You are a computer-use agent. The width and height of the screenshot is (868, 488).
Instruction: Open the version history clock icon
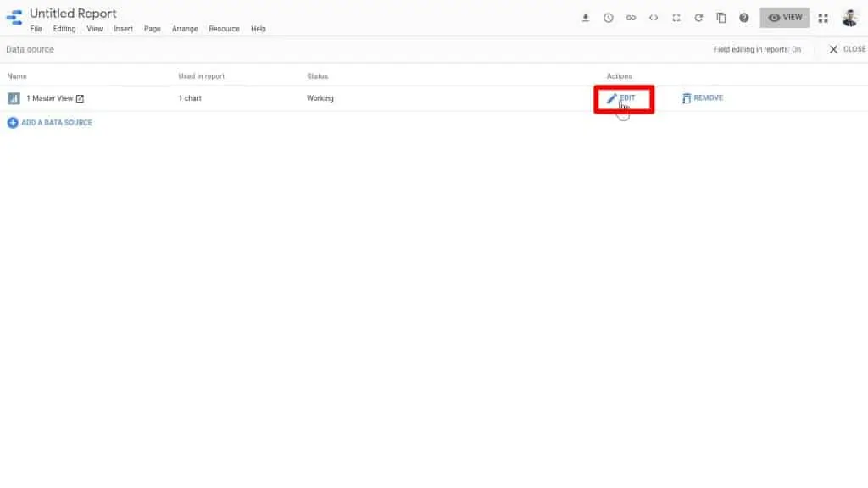(x=608, y=17)
